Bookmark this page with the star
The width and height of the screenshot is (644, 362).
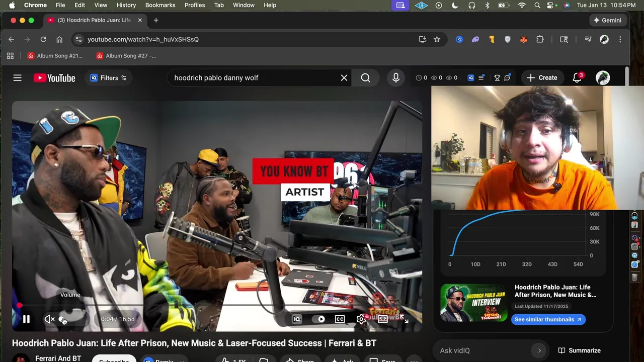pyautogui.click(x=437, y=39)
